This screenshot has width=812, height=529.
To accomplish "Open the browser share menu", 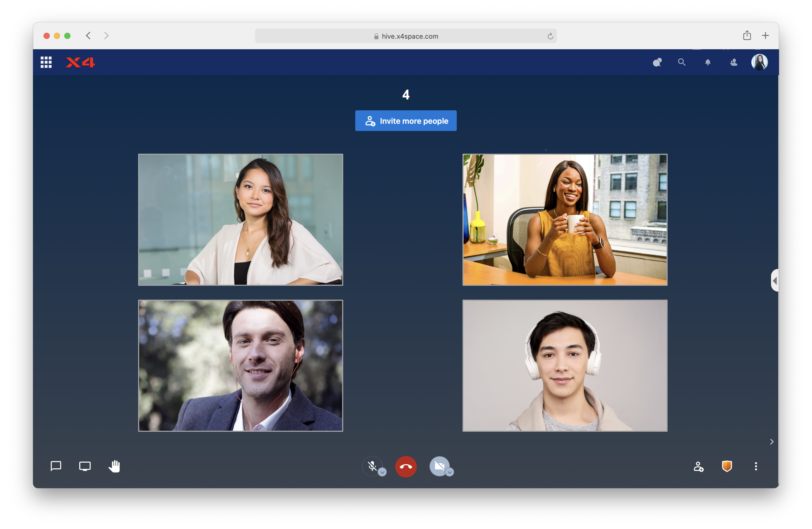I will coord(747,36).
